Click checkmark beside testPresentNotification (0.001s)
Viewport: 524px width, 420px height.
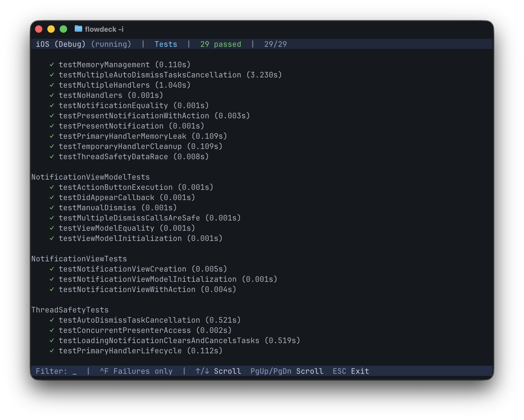[x=52, y=126]
